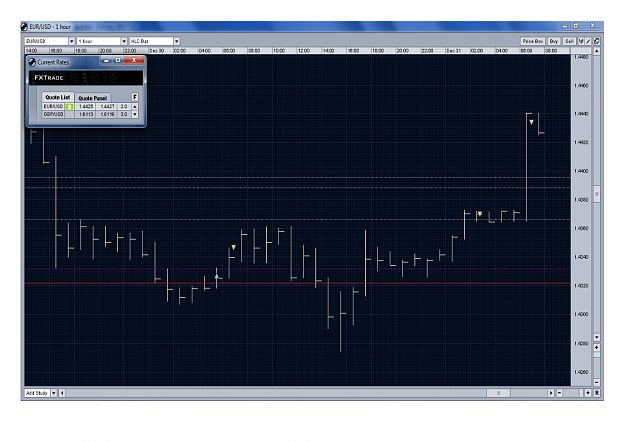Click the Add Study field
Image resolution: width=625 pixels, height=442 pixels.
(x=37, y=393)
